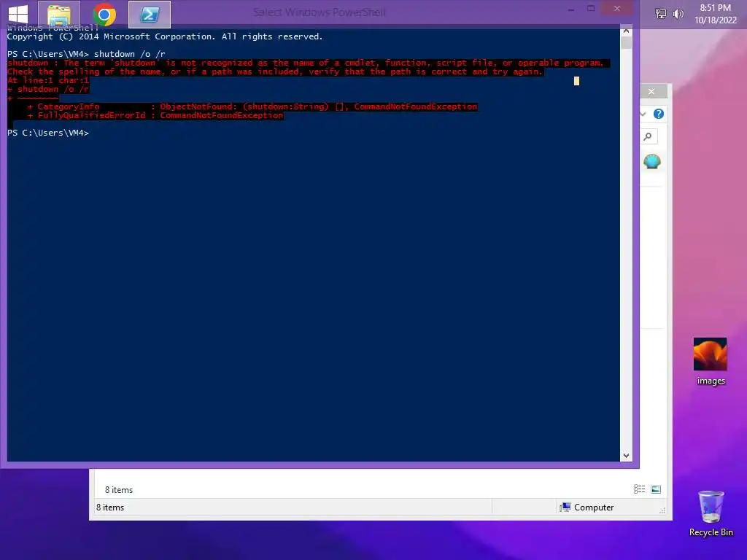Screen dimensions: 747x560
Task: Close the Explorer window behind PowerShell
Action: 651,91
